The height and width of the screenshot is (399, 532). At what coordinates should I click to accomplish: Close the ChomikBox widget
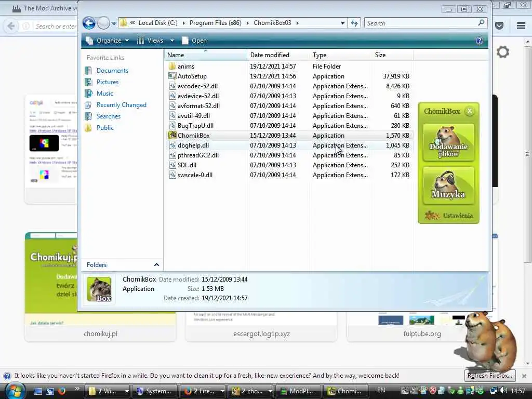[470, 111]
